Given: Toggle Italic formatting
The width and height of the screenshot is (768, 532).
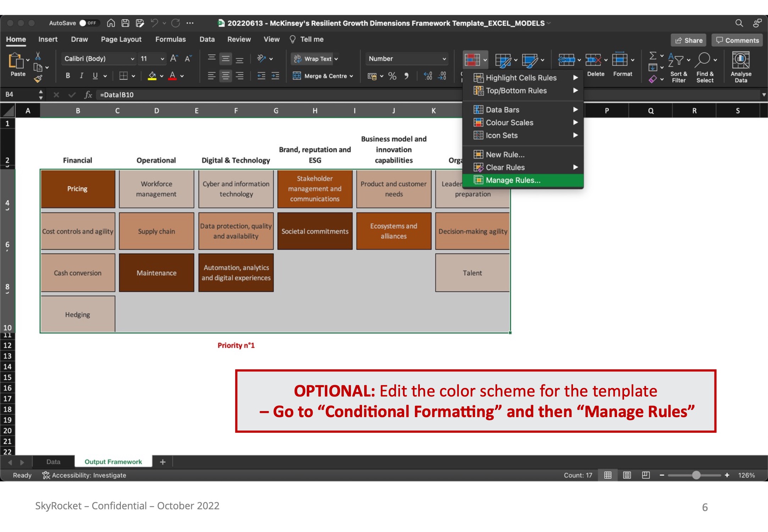Looking at the screenshot, I should (x=82, y=76).
